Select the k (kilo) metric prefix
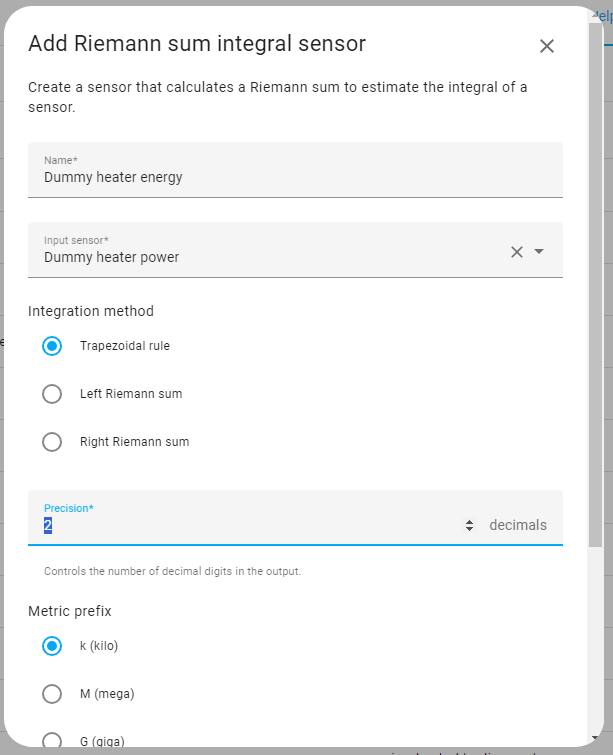The width and height of the screenshot is (613, 755). [52, 646]
